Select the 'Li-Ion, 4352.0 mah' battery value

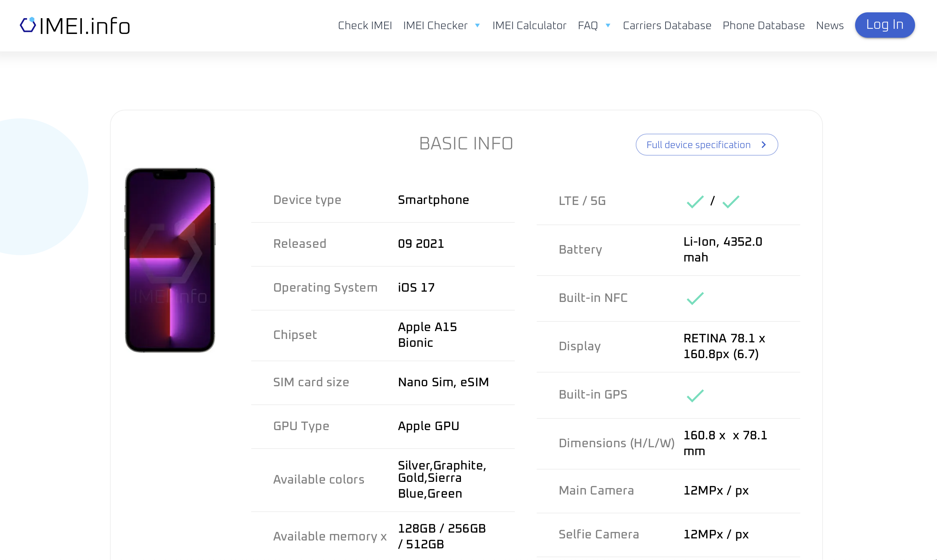point(723,249)
